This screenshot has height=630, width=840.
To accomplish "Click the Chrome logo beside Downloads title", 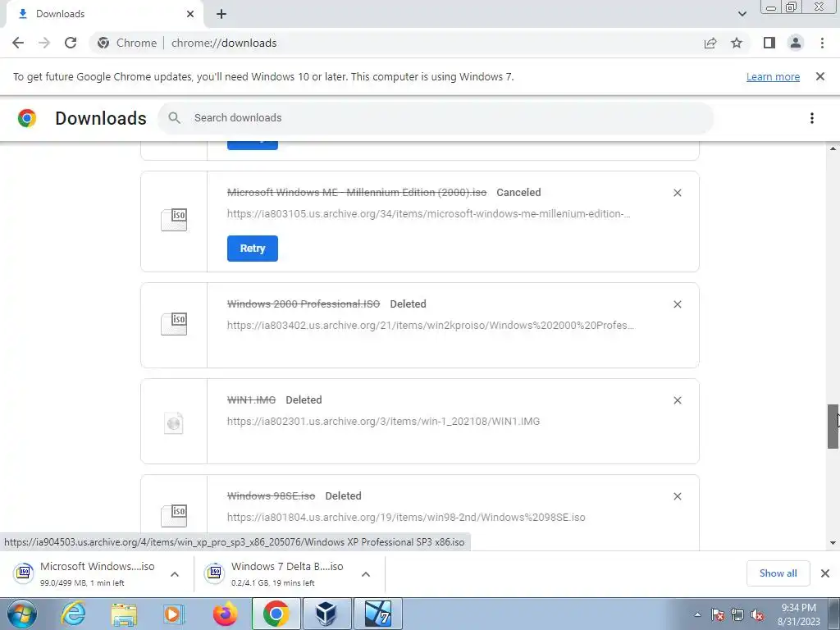I will pyautogui.click(x=27, y=118).
